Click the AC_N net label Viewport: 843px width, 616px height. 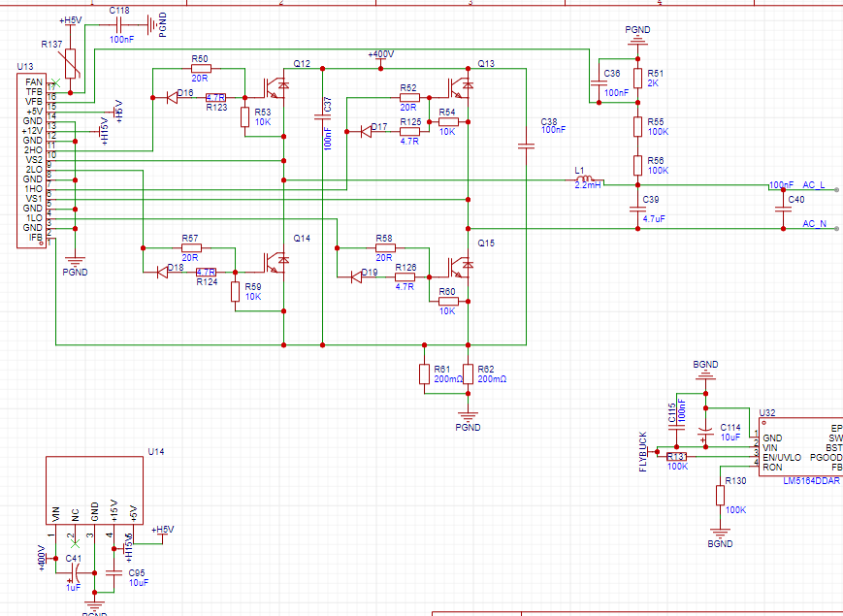click(x=813, y=223)
